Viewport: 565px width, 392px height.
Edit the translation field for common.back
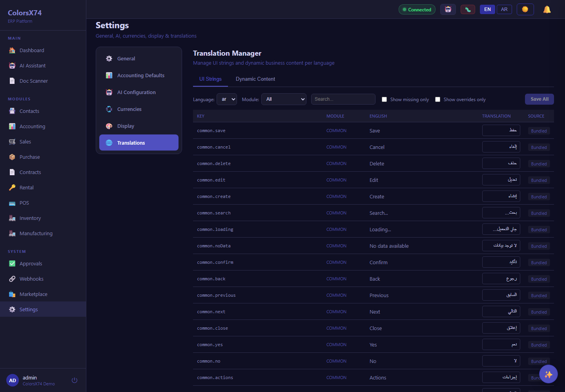point(501,279)
